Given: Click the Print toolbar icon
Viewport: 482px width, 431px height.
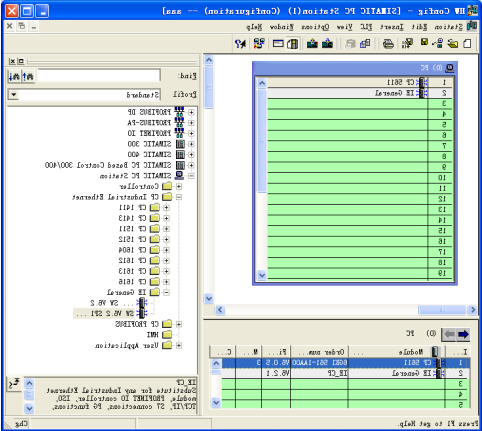Looking at the screenshot, I should tap(388, 44).
